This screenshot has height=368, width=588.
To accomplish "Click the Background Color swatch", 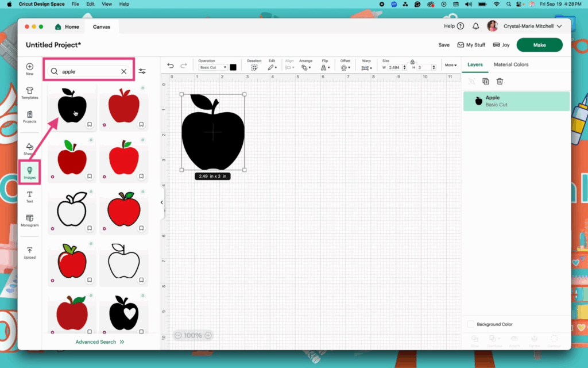I will (471, 324).
